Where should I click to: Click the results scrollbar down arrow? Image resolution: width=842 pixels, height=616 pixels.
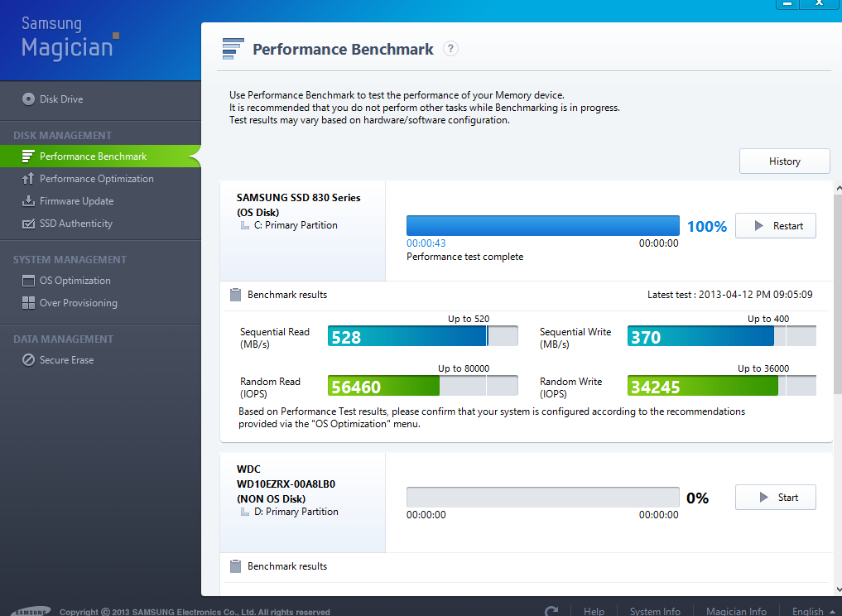coord(838,590)
